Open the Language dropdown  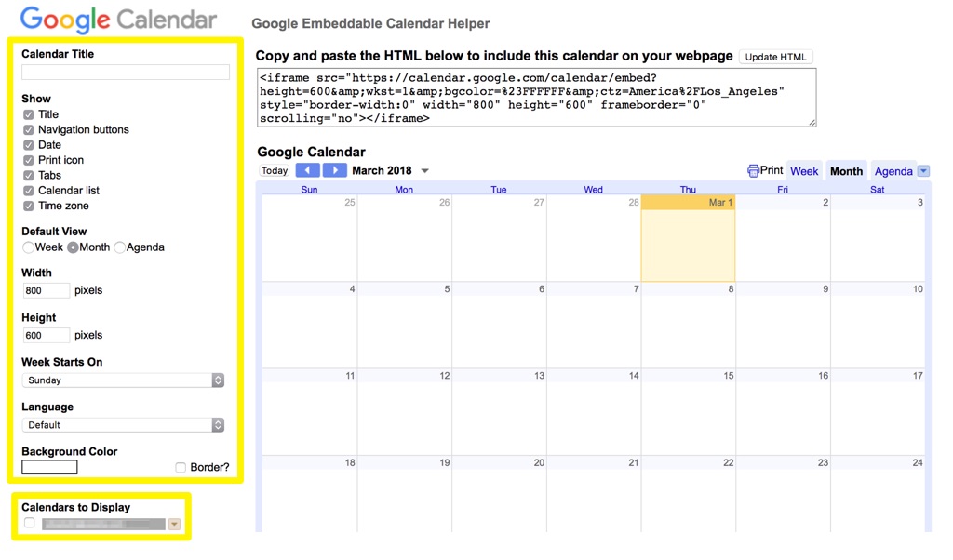(124, 425)
